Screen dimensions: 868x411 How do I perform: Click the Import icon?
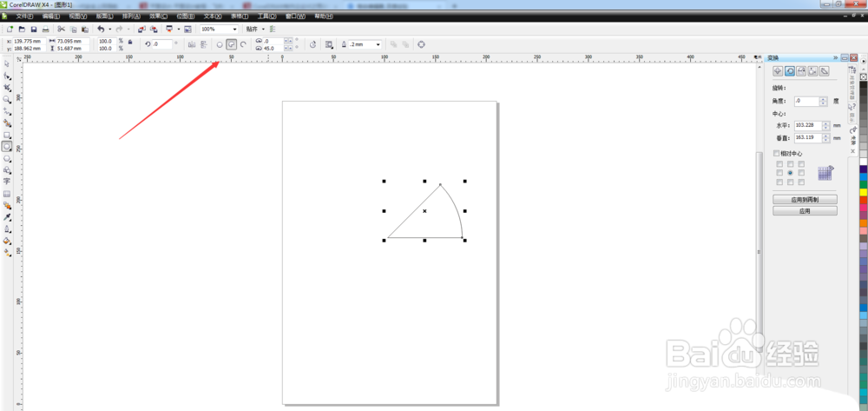click(x=141, y=29)
